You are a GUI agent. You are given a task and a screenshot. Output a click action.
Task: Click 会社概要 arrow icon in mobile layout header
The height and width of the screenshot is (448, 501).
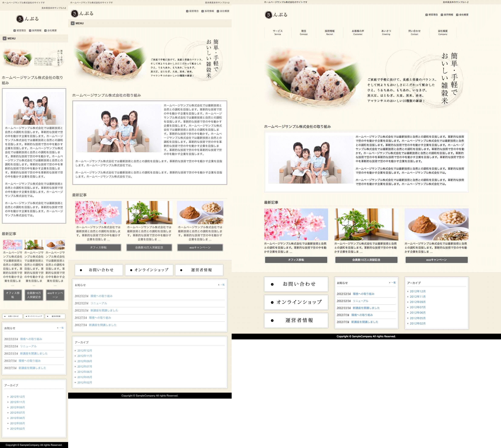point(45,30)
